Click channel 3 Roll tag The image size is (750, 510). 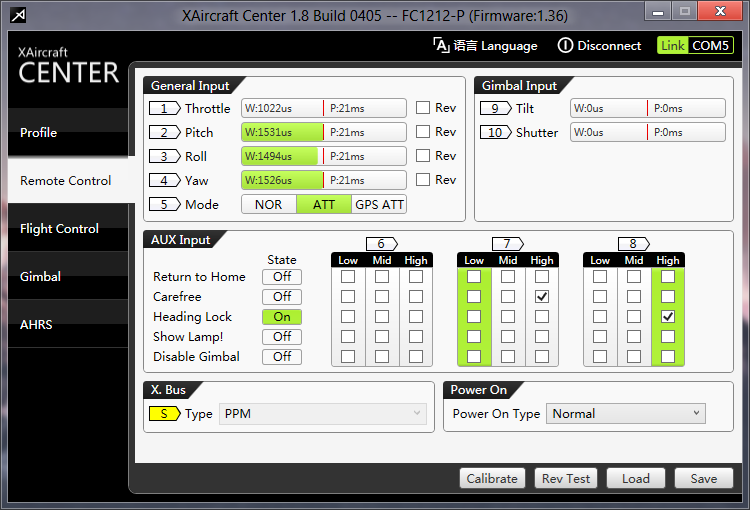pos(165,156)
